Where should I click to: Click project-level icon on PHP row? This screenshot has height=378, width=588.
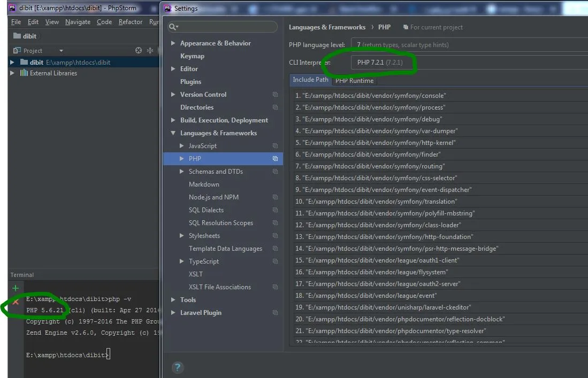click(275, 158)
